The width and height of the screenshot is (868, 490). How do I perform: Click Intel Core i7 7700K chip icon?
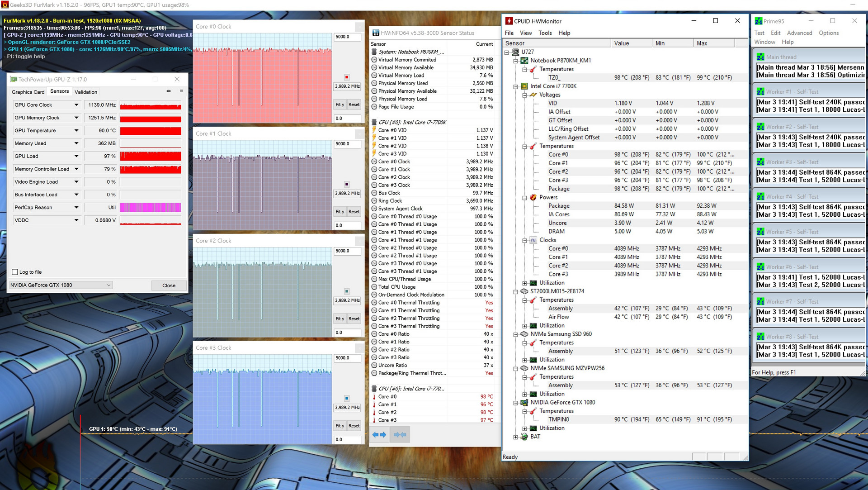coord(524,86)
